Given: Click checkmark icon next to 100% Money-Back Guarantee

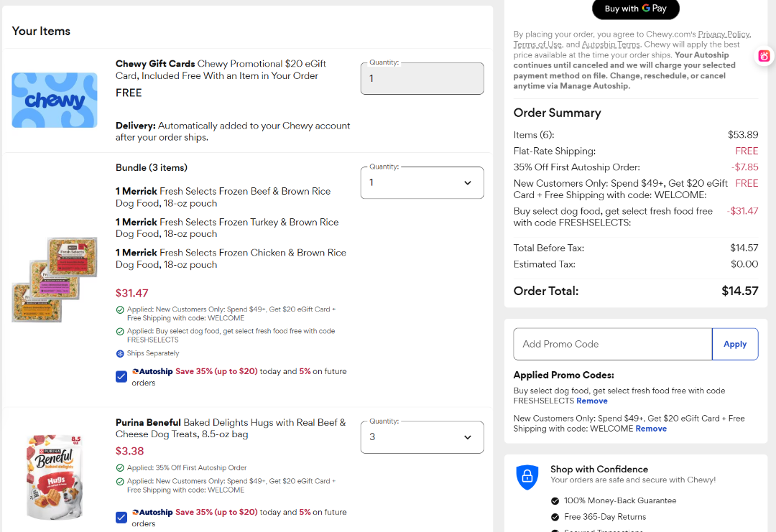Looking at the screenshot, I should click(555, 501).
